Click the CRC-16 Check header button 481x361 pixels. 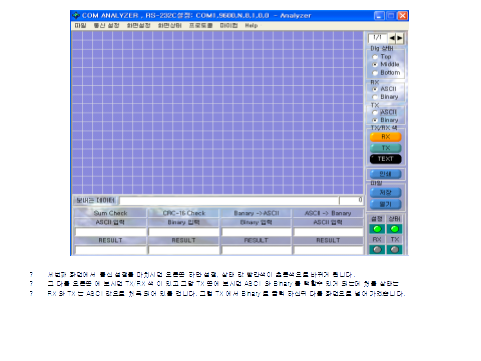184,213
